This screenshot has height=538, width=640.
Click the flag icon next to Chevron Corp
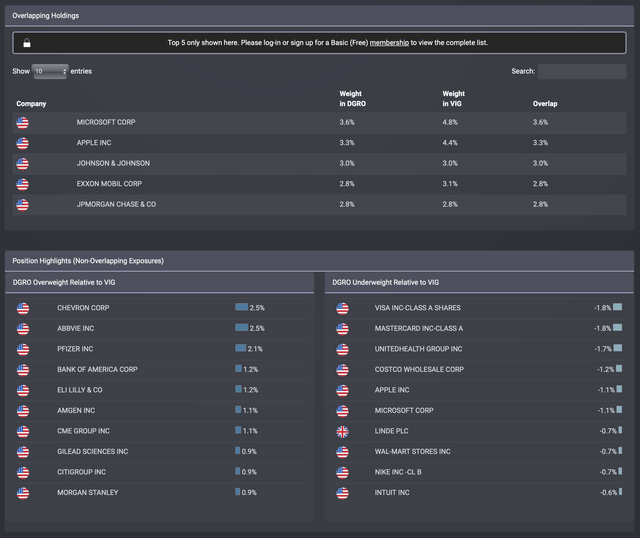coord(23,308)
